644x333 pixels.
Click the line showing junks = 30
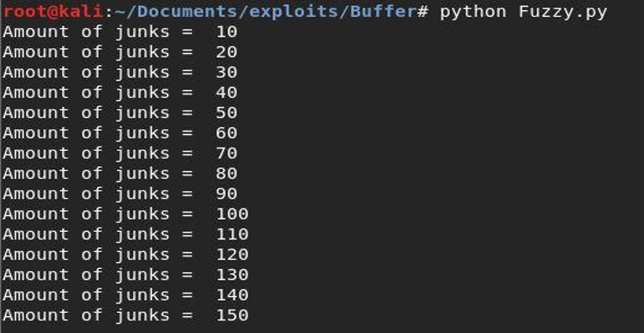120,73
